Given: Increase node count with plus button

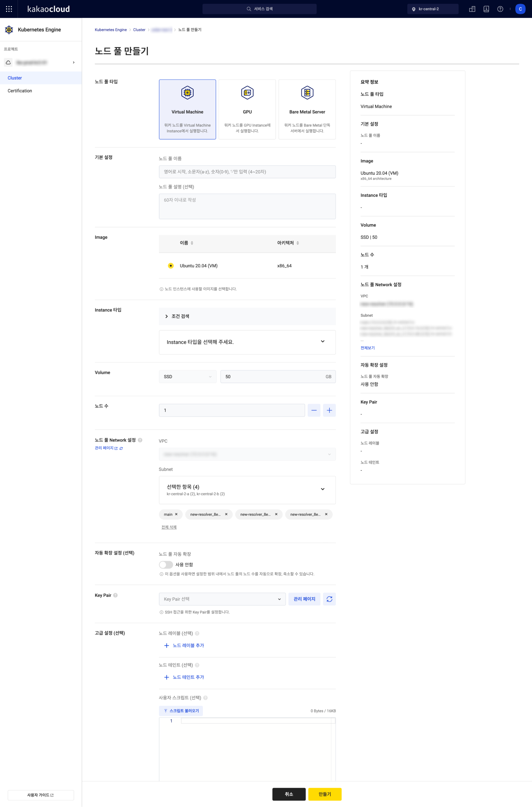Looking at the screenshot, I should click(x=329, y=410).
